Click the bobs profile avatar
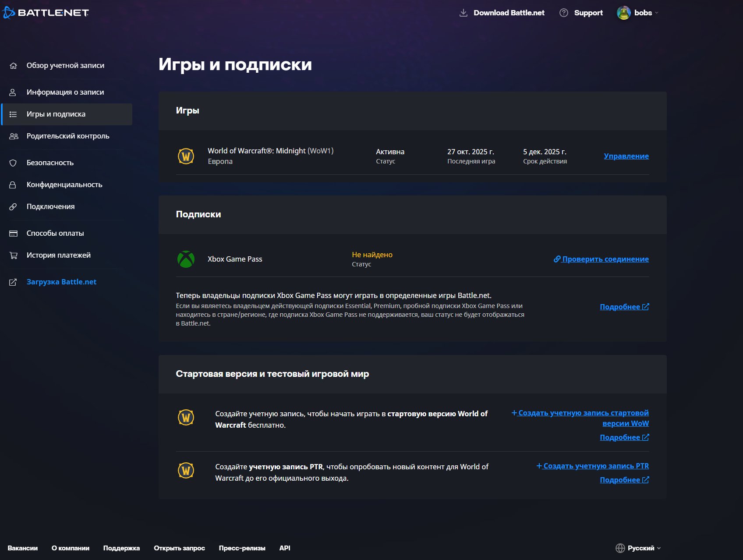743x560 pixels. tap(623, 13)
